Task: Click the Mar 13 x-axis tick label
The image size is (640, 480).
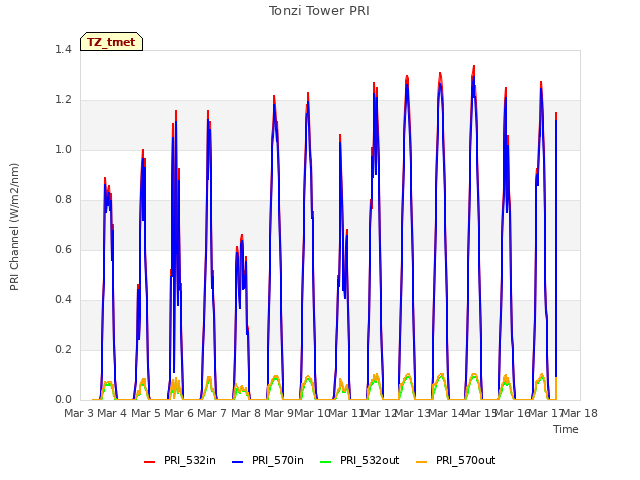Action: click(412, 413)
